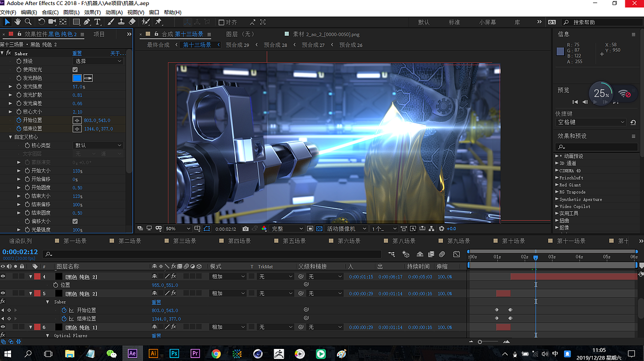The image size is (644, 361).
Task: Switch to 第三场景 timeline tab
Action: (185, 241)
